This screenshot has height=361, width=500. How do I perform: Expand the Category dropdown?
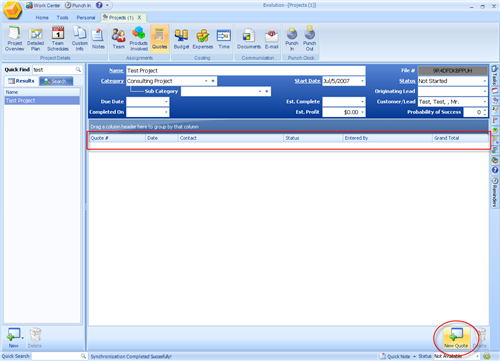pos(206,81)
